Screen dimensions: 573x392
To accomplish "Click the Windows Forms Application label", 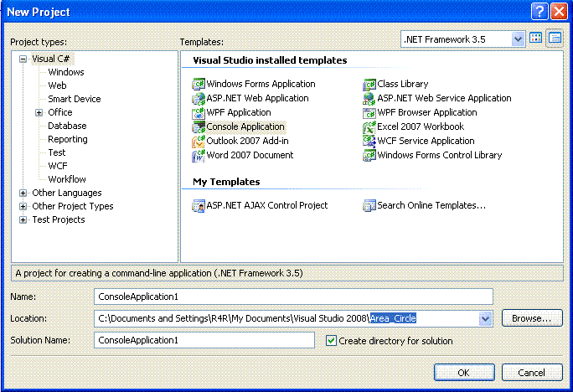I will click(261, 84).
